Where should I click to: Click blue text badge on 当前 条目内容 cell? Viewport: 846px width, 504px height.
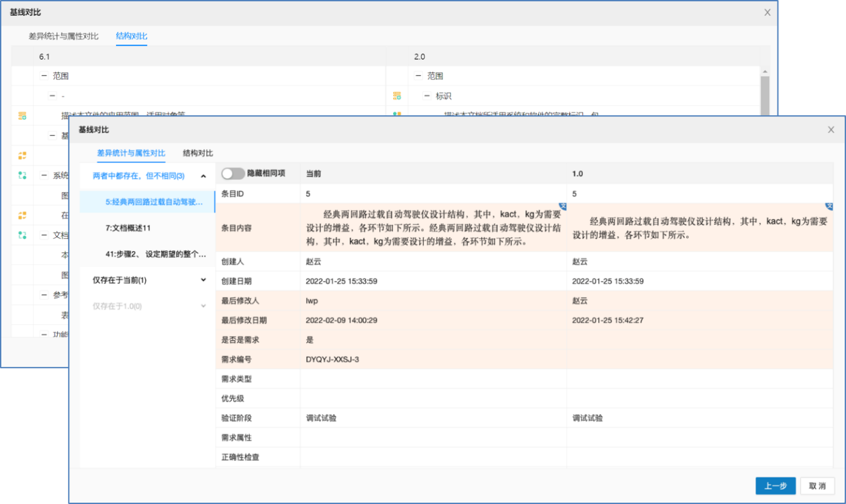click(x=562, y=206)
